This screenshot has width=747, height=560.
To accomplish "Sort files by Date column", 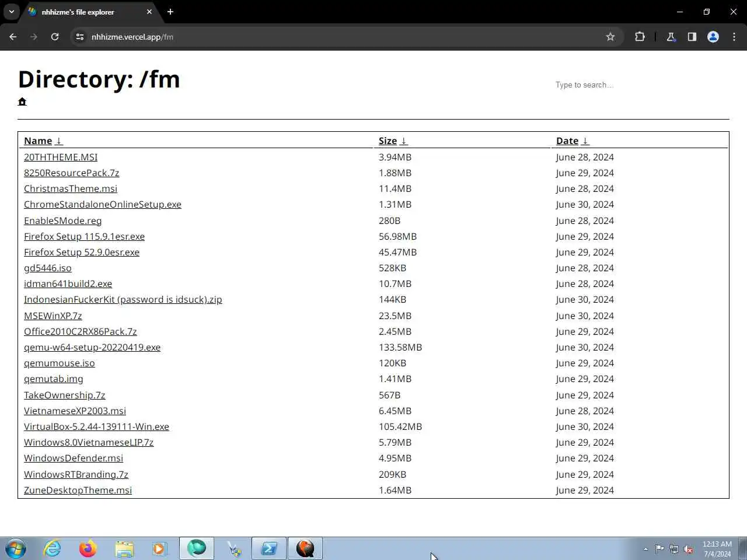I will [573, 141].
